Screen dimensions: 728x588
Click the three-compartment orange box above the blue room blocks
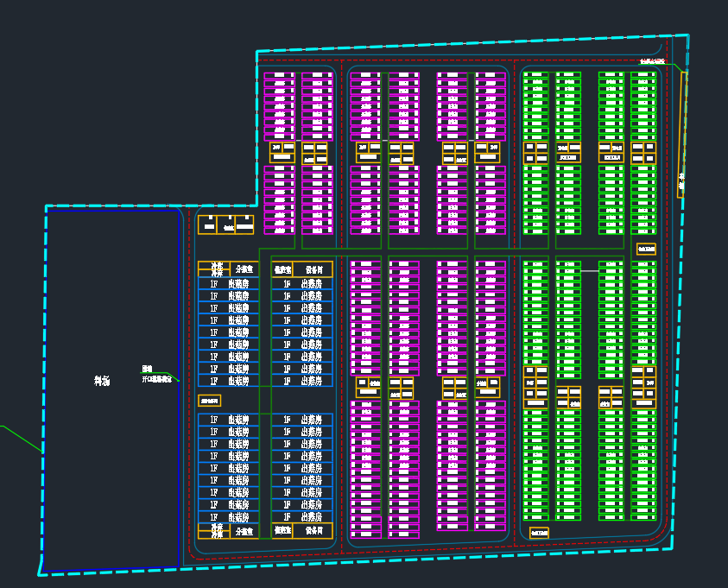[226, 224]
